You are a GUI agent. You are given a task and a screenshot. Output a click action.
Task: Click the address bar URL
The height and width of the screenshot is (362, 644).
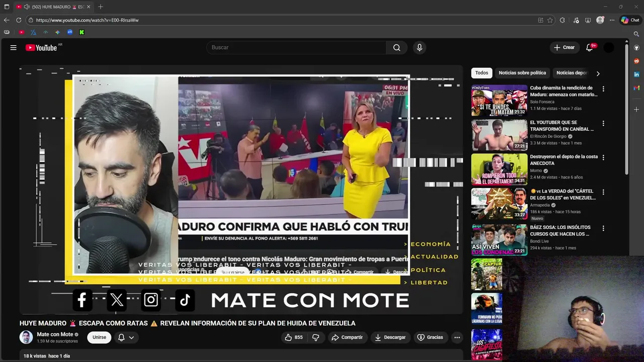coord(87,20)
